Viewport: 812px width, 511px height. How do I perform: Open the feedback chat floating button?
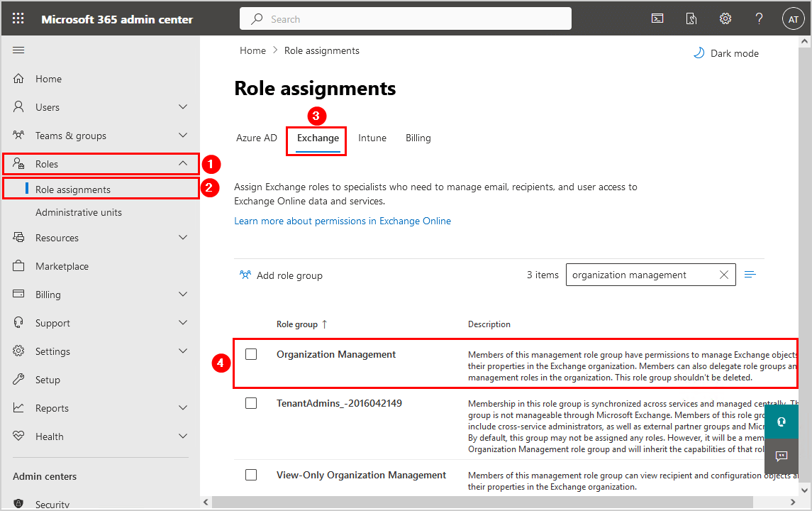(782, 456)
